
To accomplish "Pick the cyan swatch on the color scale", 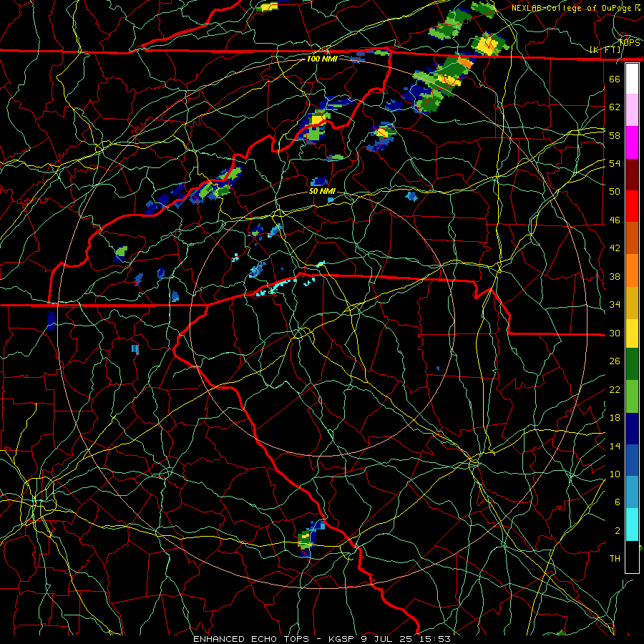I will (632, 525).
